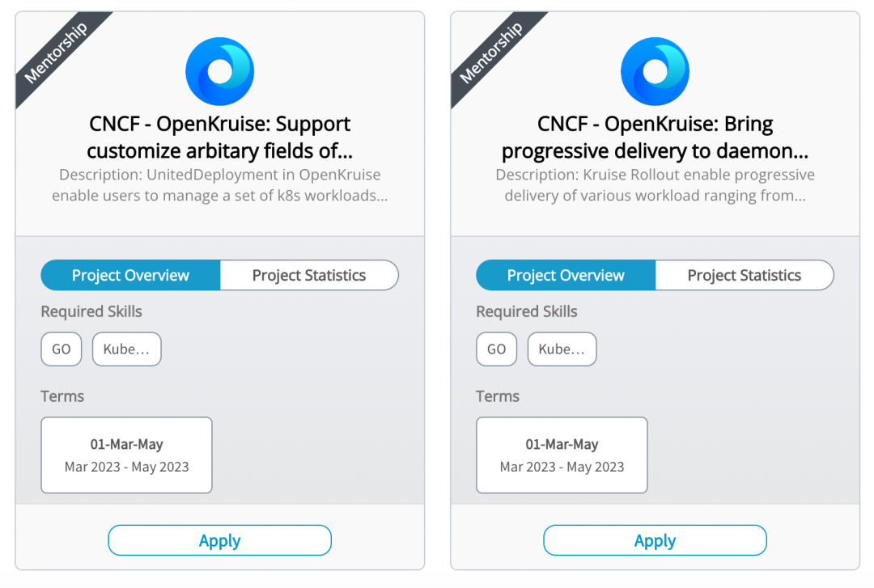
Task: Select the 01-Mar-May term box on right card
Action: point(562,455)
